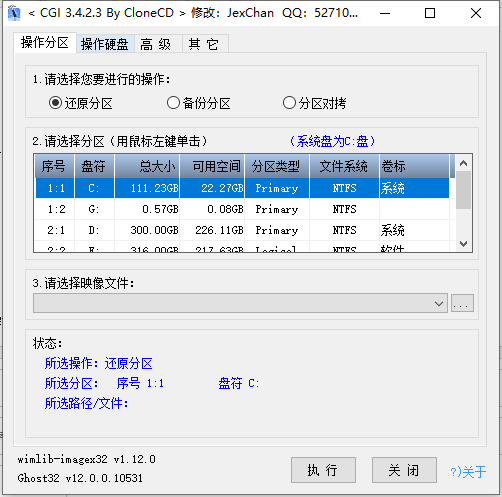This screenshot has height=497, width=502.
Task: Open the 其它 tab
Action: pos(204,44)
